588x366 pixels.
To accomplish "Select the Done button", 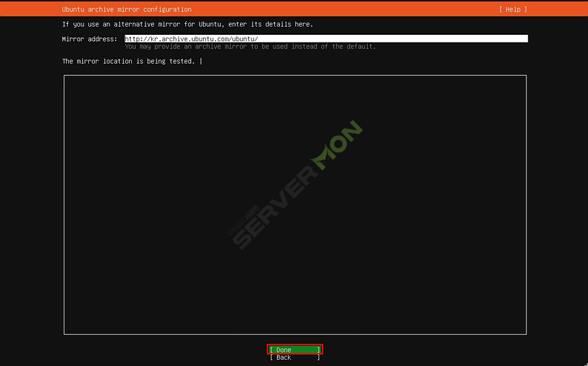I will [x=295, y=350].
